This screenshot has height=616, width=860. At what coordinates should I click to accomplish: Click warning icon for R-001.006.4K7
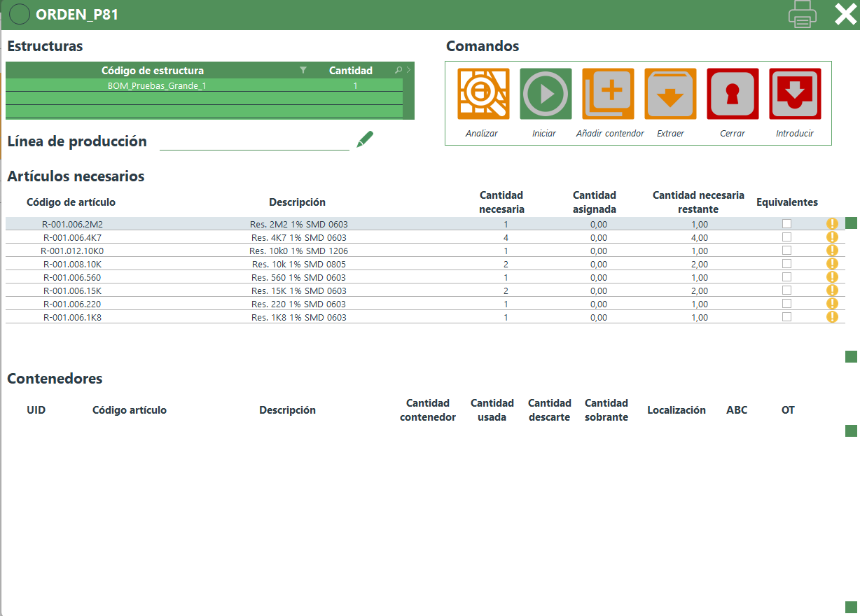coord(832,237)
